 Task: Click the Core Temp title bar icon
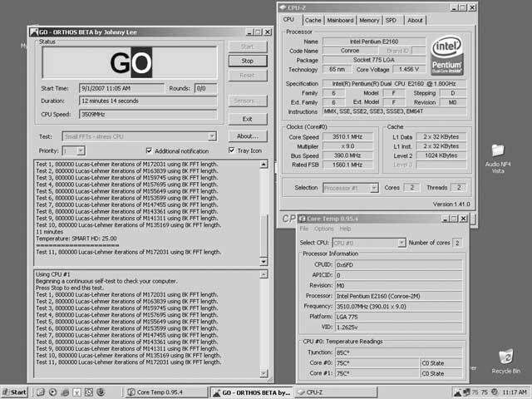302,219
